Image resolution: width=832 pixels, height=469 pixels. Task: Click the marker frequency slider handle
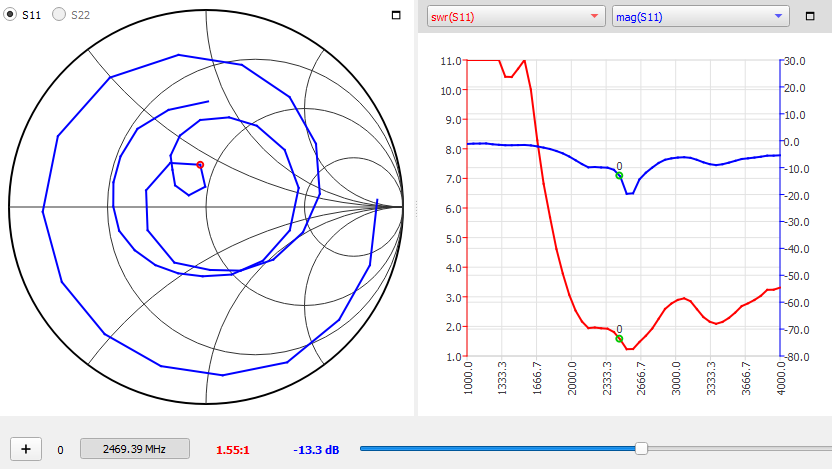pyautogui.click(x=641, y=448)
